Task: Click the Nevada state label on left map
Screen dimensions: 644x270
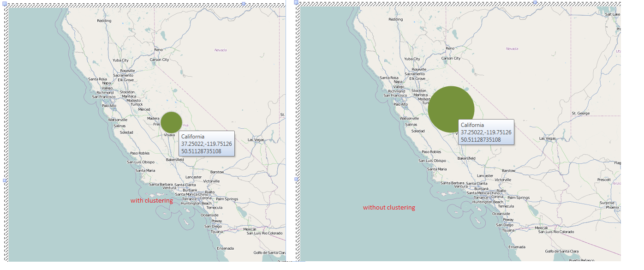Action: click(x=221, y=50)
